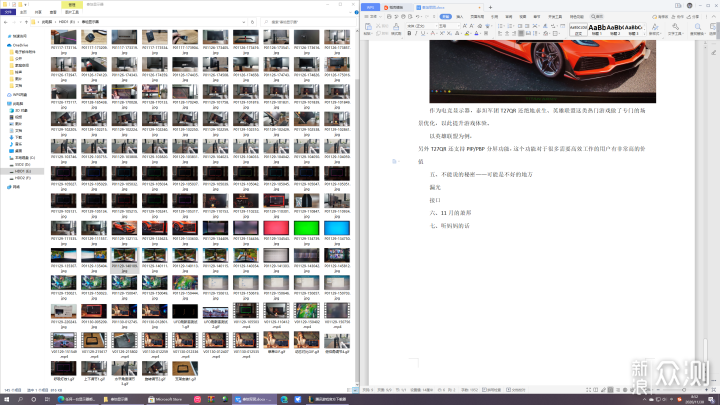This screenshot has height=405, width=720.
Task: Click the WPS zoom slider in status bar
Action: [x=682, y=390]
